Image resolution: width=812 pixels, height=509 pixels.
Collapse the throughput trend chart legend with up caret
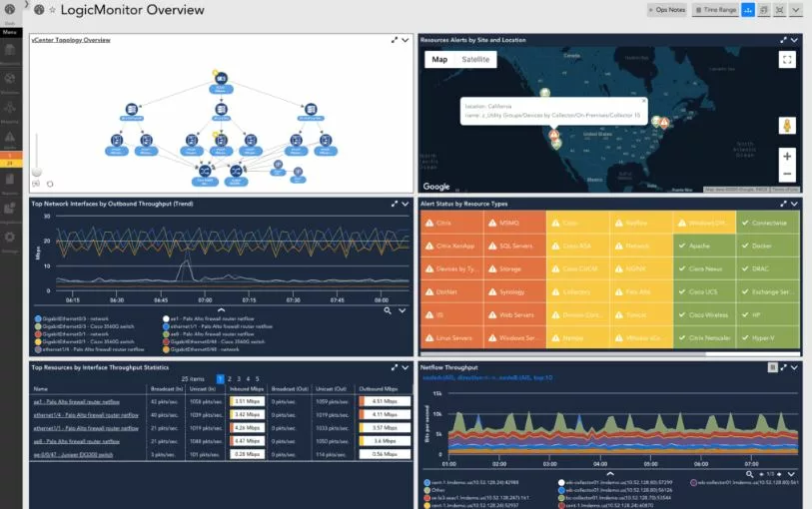click(x=221, y=309)
